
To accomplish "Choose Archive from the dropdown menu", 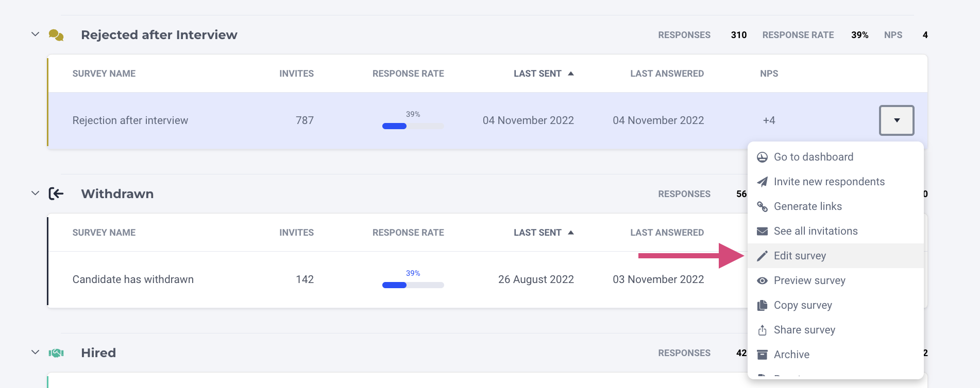I will 791,355.
